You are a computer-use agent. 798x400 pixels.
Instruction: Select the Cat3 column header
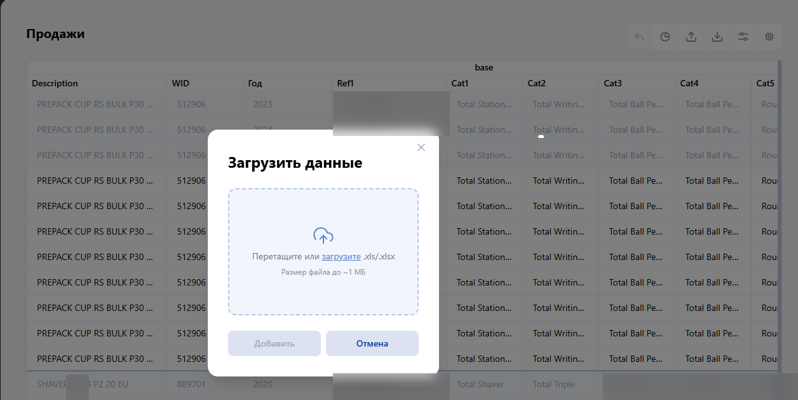click(x=637, y=83)
